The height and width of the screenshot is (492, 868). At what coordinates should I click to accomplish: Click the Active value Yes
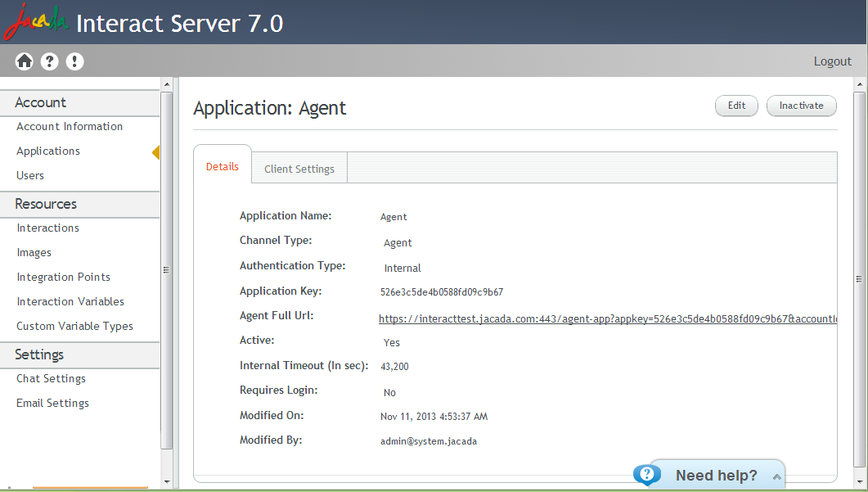point(391,342)
